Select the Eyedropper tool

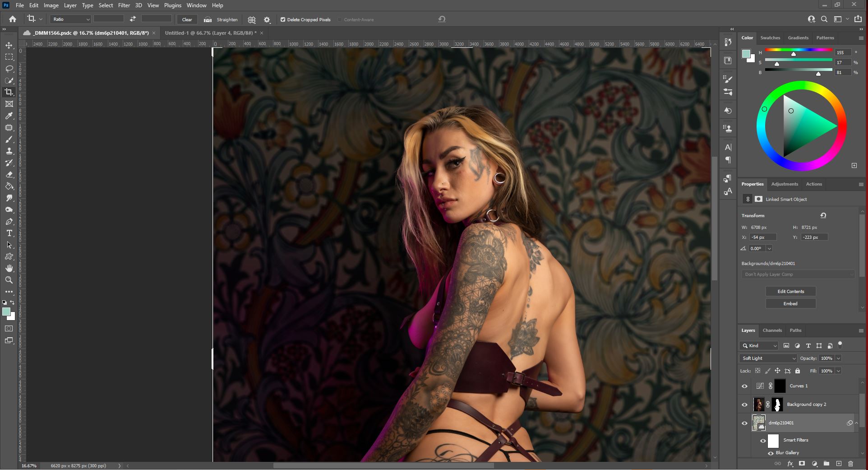pyautogui.click(x=9, y=116)
